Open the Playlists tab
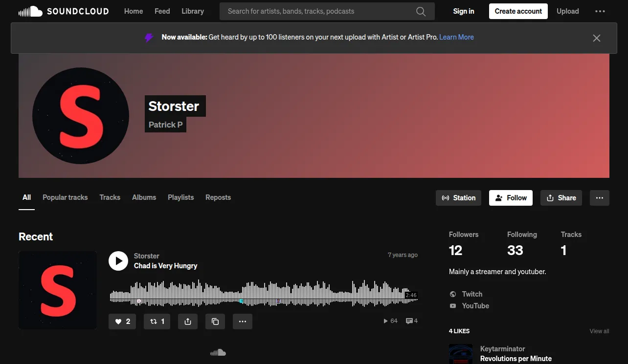 (x=181, y=197)
